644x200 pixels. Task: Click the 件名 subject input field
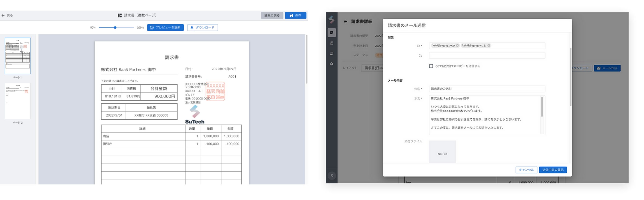click(487, 89)
